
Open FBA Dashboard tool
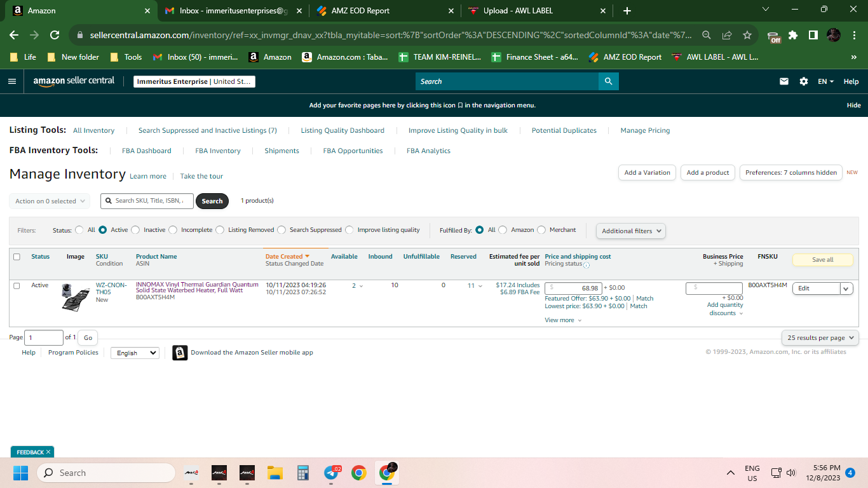[x=147, y=151]
